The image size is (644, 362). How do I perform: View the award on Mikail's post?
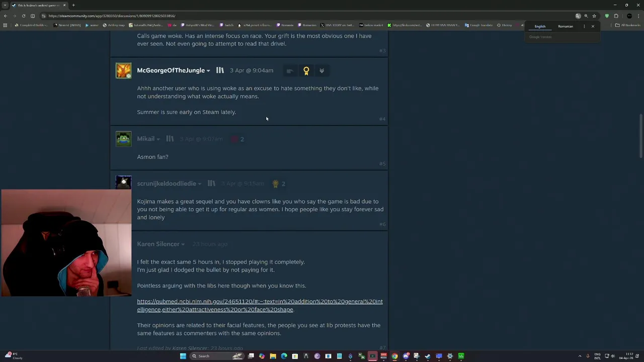coord(237,139)
